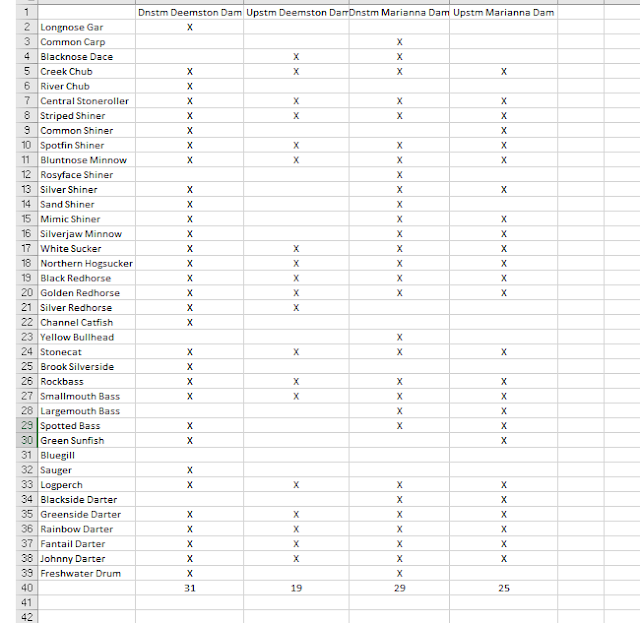Click the total cell showing 31
Image resolution: width=640 pixels, height=623 pixels.
pos(189,588)
